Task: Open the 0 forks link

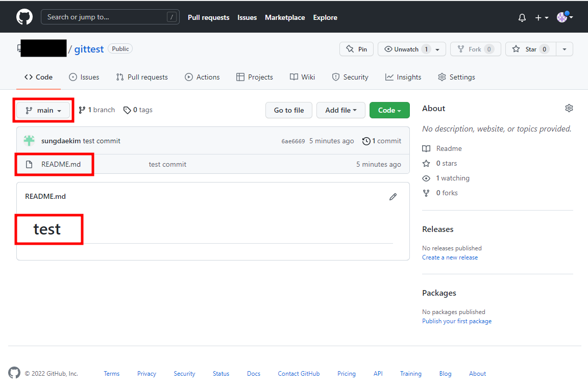Action: click(x=440, y=193)
